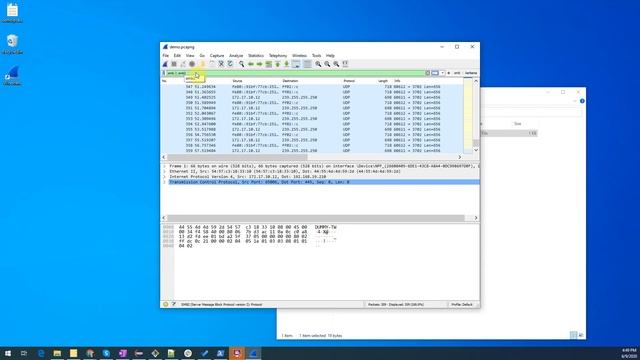Expand the Ethernet II details row
The height and width of the screenshot is (360, 640).
[164, 171]
